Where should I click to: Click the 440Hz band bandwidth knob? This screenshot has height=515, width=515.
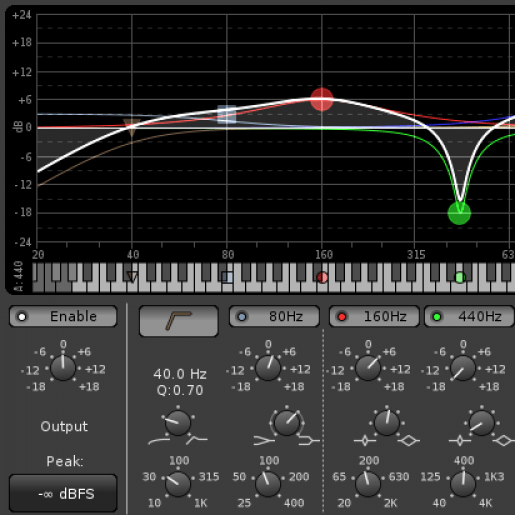coord(482,423)
